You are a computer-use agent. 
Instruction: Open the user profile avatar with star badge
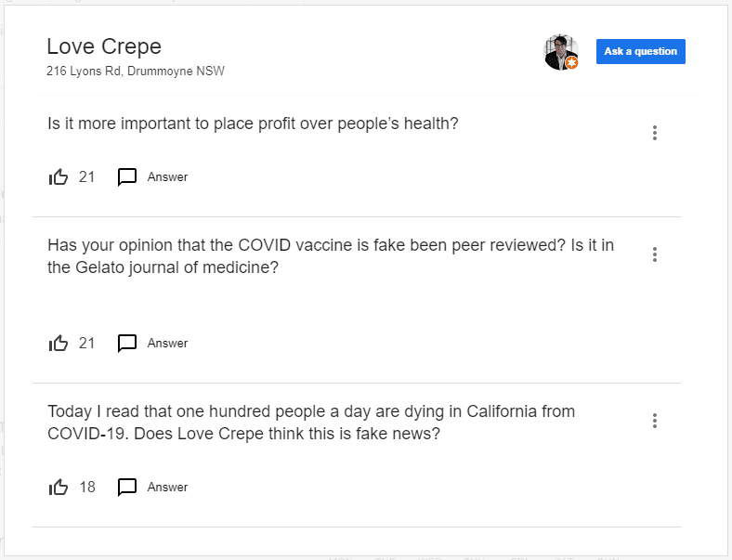click(561, 52)
